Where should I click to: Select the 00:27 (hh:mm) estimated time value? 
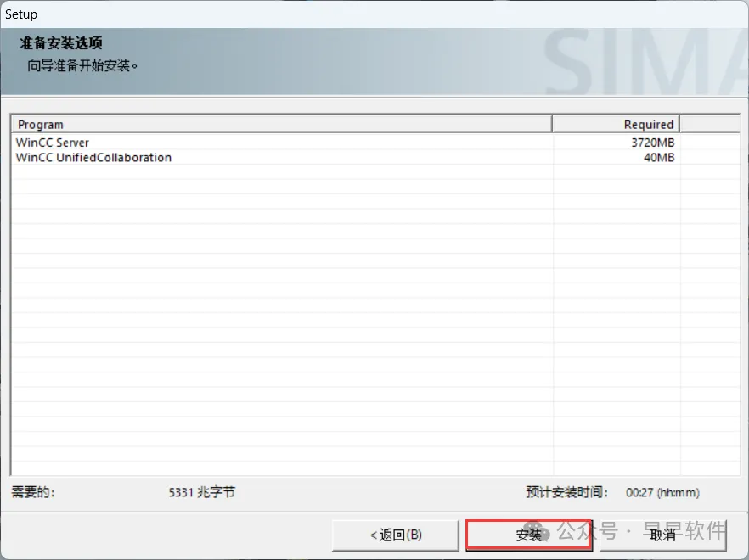point(662,492)
